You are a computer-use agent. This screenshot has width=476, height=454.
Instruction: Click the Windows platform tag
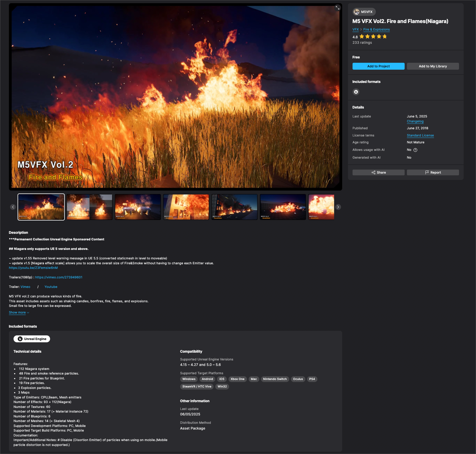(x=189, y=379)
